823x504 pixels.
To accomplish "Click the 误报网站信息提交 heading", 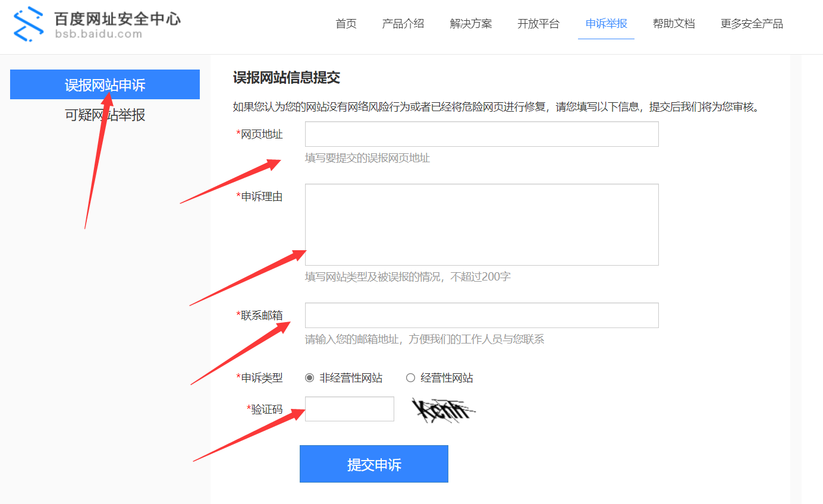I will (x=286, y=77).
